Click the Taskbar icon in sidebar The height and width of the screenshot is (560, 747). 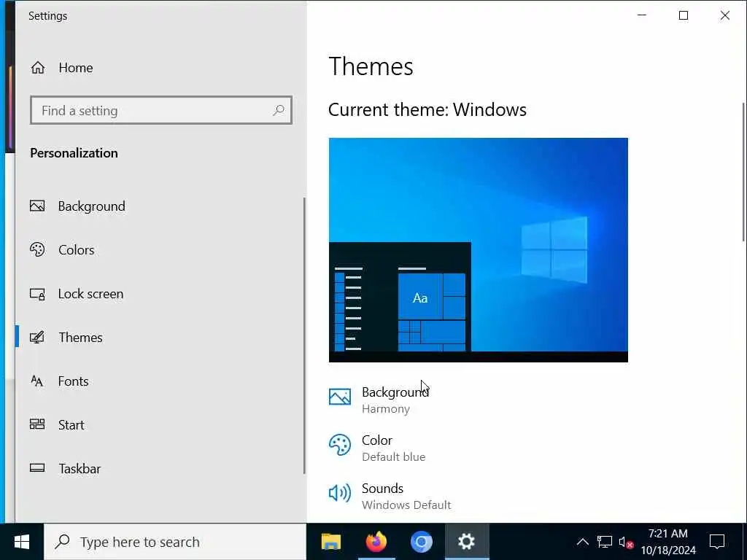(37, 468)
